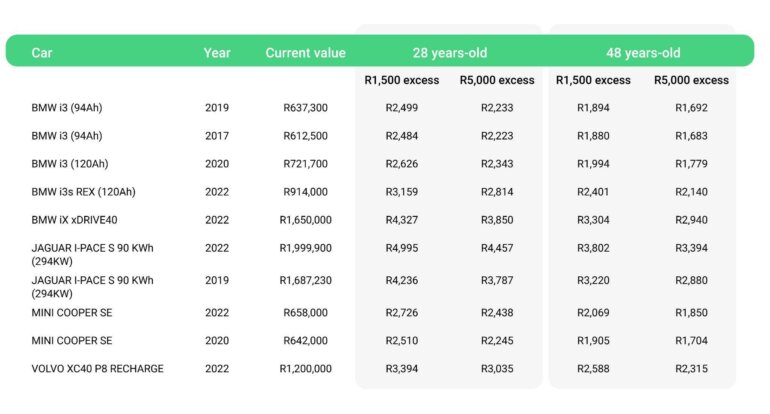The height and width of the screenshot is (414, 770).
Task: Click the current value R1,200,000
Action: point(305,368)
